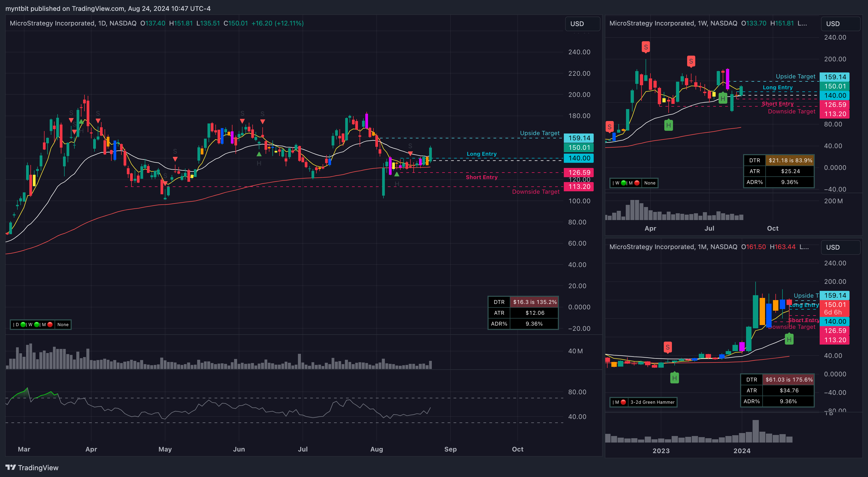Click the monthly chart title MicroStrategy Incorporated, 1M
The image size is (868, 477).
673,247
